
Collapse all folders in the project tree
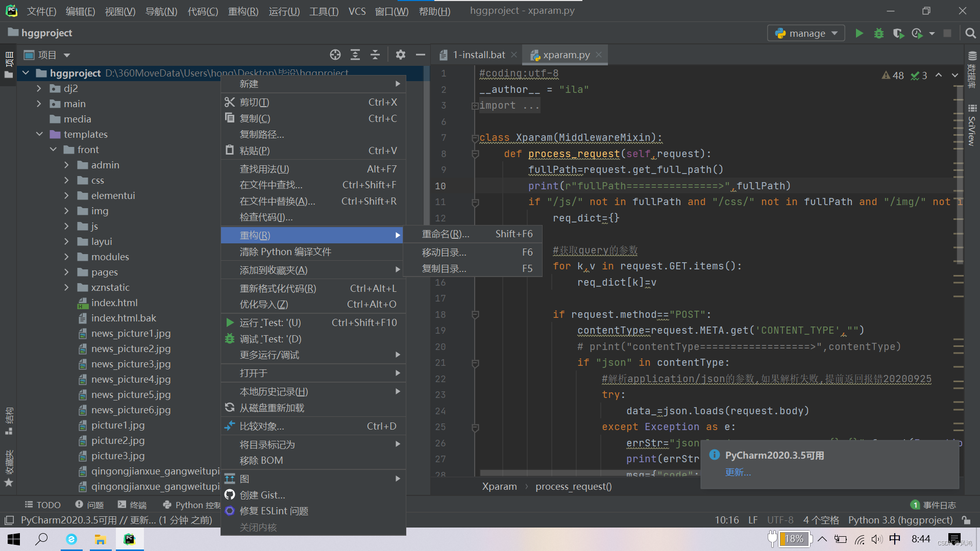coord(375,55)
